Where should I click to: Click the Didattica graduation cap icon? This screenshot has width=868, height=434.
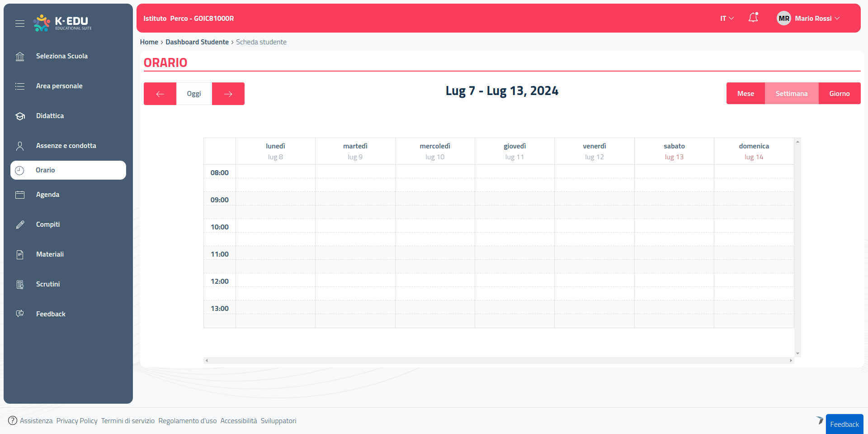tap(20, 116)
